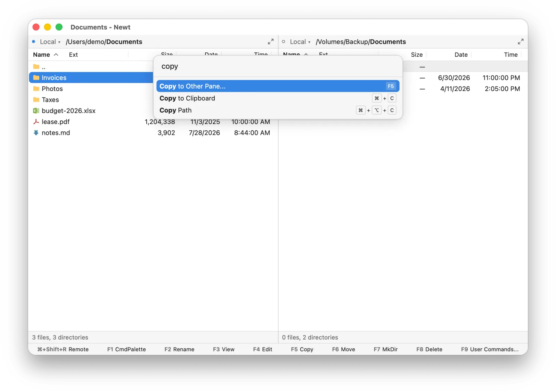Choose Copy Path command

coord(278,110)
